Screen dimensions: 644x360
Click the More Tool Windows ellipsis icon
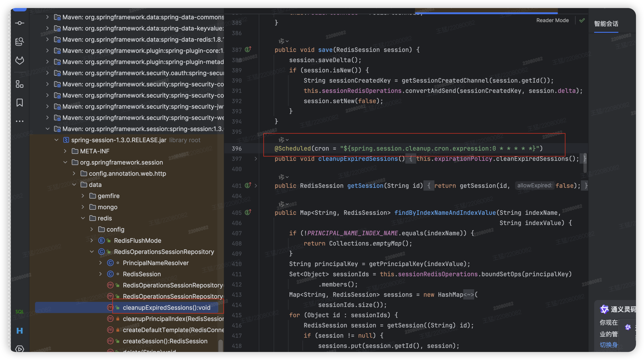coord(20,121)
